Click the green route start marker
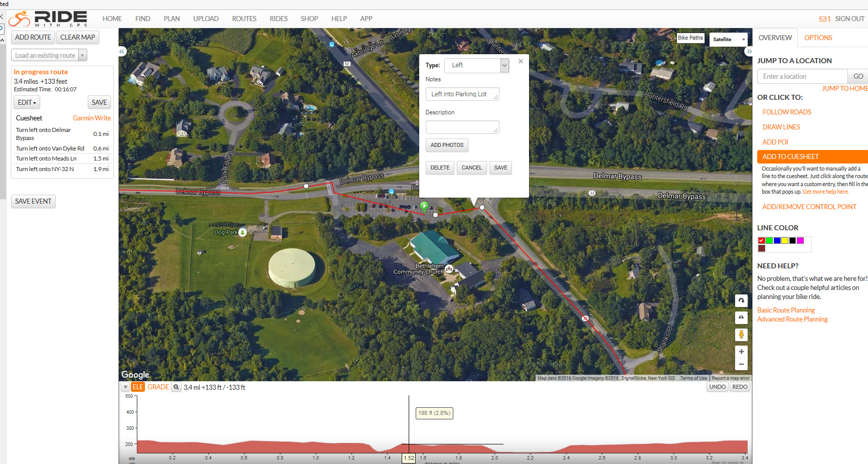The image size is (868, 464). 424,206
